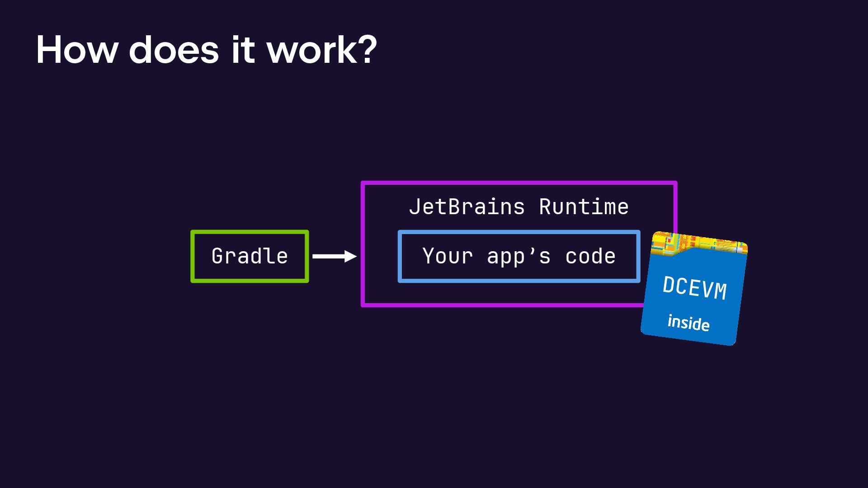Click the word 'inside' on the badge
This screenshot has height=488, width=868.
[688, 323]
